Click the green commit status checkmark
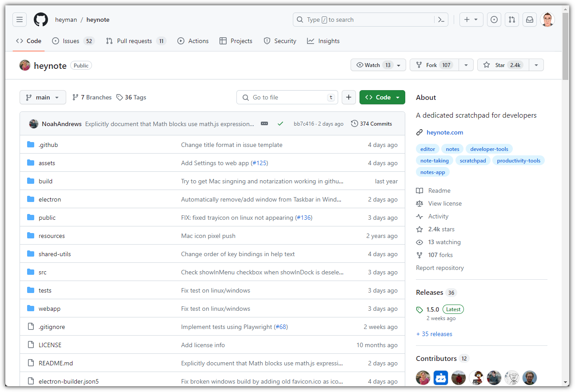 click(x=280, y=124)
